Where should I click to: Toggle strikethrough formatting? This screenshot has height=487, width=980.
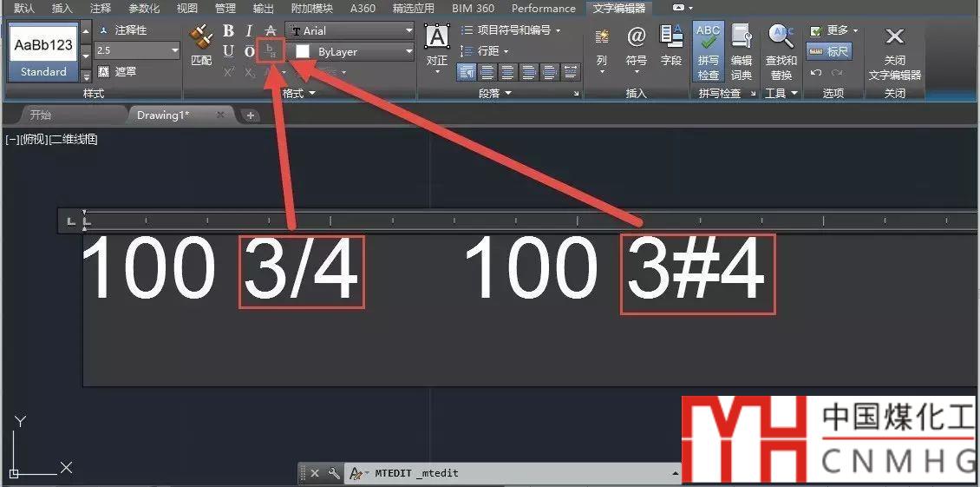(270, 30)
